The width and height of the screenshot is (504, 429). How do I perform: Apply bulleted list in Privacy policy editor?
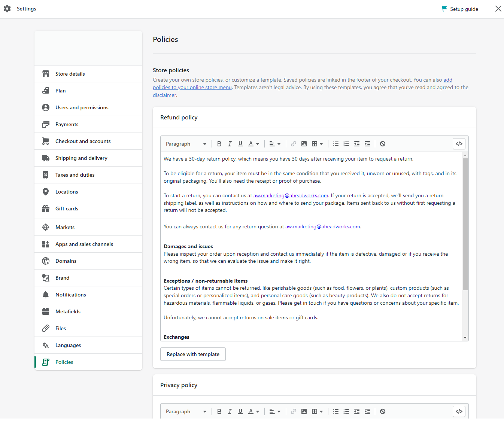click(336, 411)
